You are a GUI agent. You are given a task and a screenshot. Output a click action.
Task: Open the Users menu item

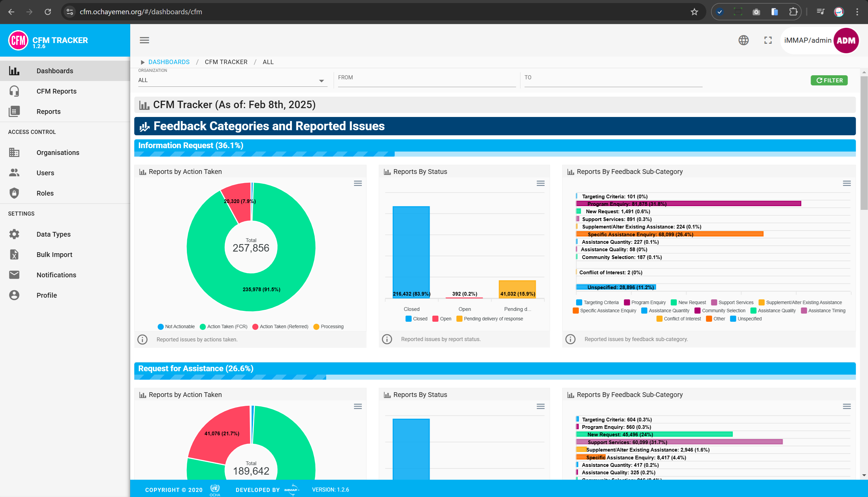pos(45,173)
